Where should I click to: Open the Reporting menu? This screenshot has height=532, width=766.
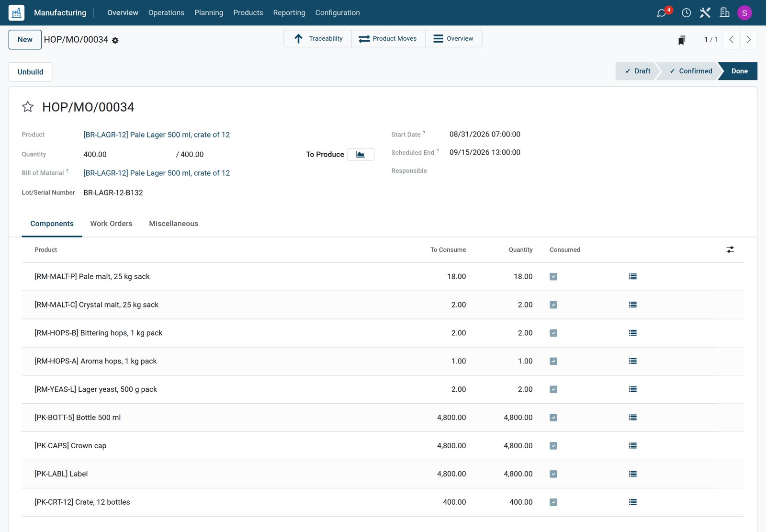tap(289, 12)
